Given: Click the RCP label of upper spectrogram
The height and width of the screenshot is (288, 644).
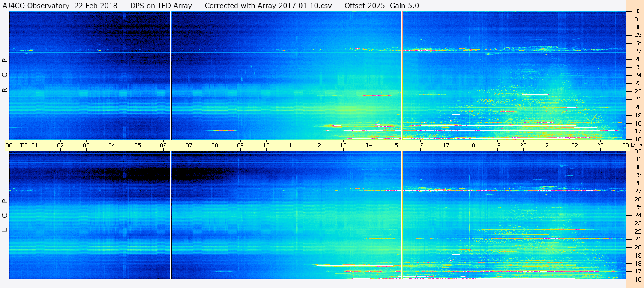Looking at the screenshot, I should [x=5, y=75].
